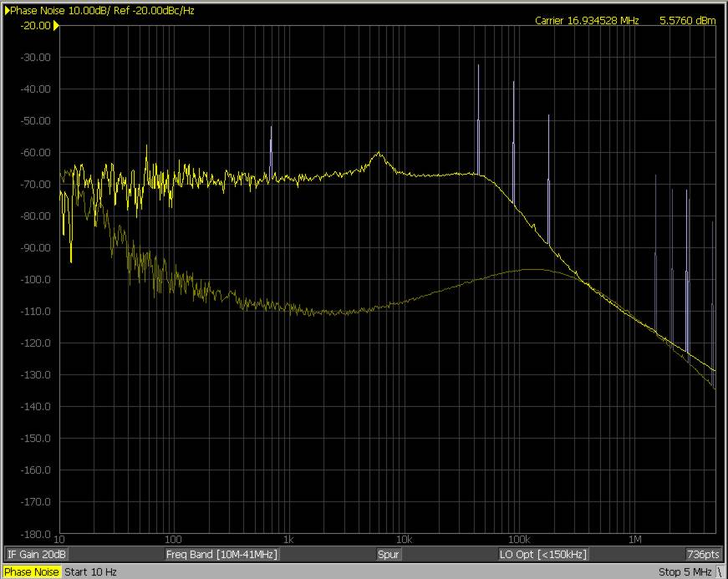Click the 100k x-axis frequency label
Screen dimensions: 728x579
pos(519,540)
